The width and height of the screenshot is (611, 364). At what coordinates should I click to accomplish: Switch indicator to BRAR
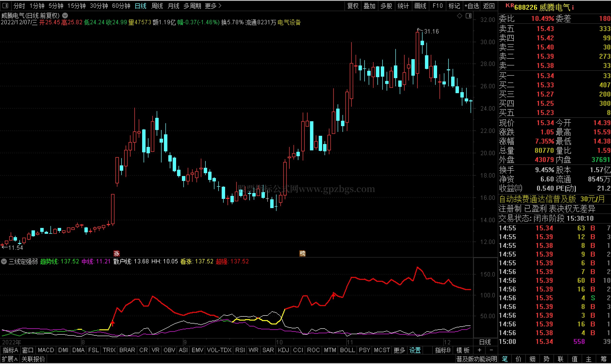[x=127, y=350]
